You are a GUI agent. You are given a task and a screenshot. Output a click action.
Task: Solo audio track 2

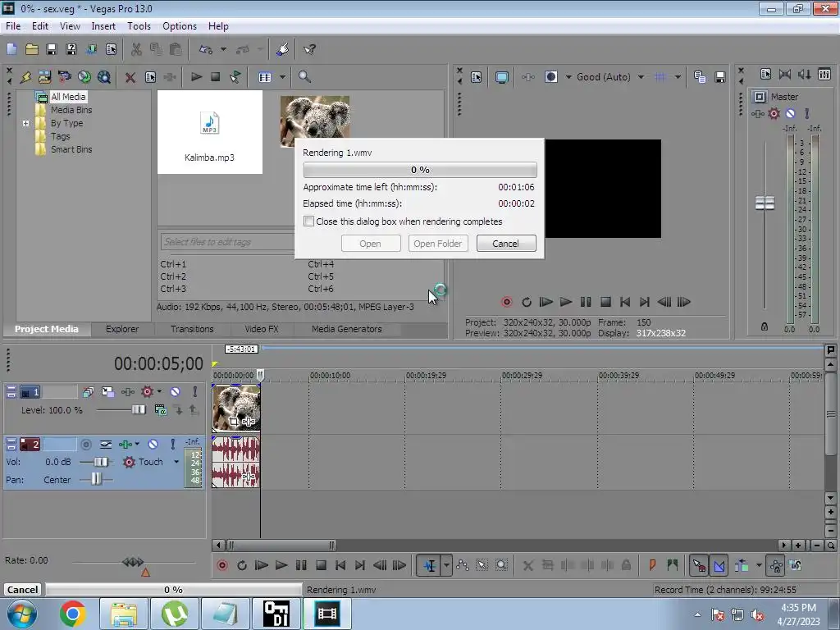(172, 444)
